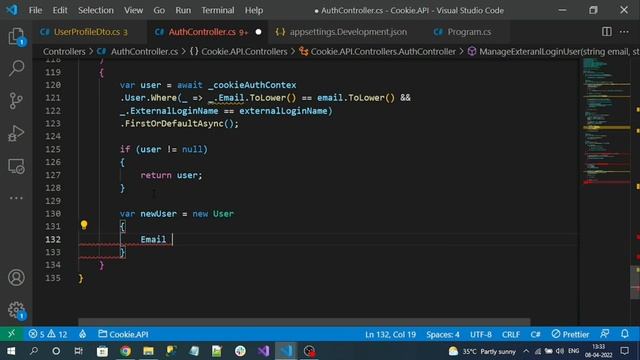This screenshot has height=360, width=640.
Task: Show hidden system tray icons chevron
Action: (526, 351)
